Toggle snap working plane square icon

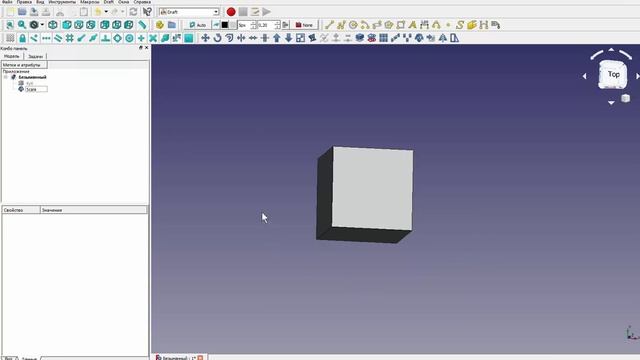tap(189, 38)
